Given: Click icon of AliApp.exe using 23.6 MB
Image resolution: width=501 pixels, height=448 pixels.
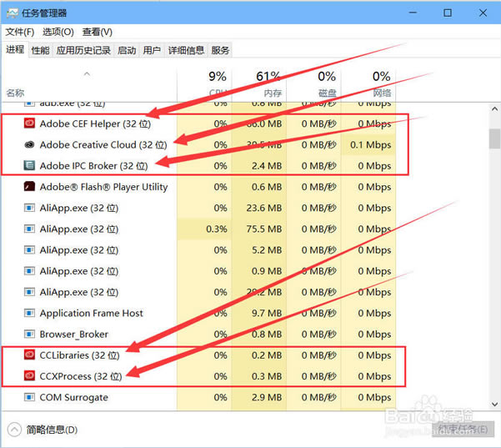Looking at the screenshot, I should pos(29,208).
